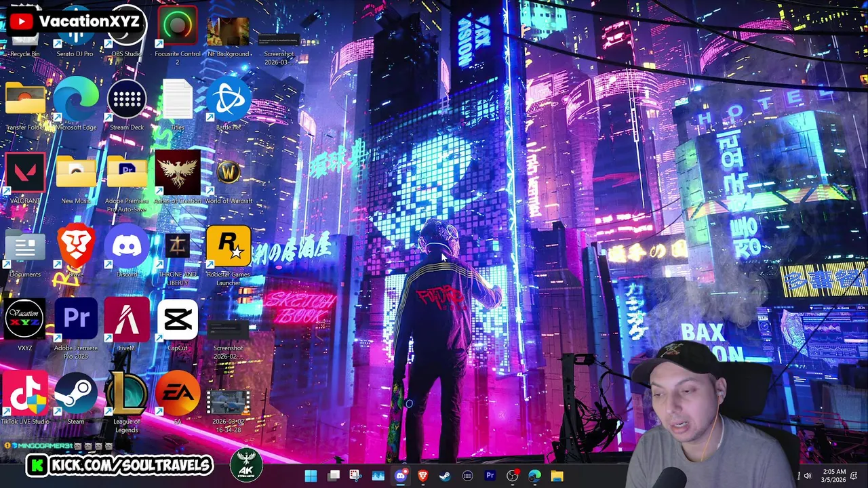Open Microsoft Edge from the taskbar
Screen dimensions: 868x488
534,476
